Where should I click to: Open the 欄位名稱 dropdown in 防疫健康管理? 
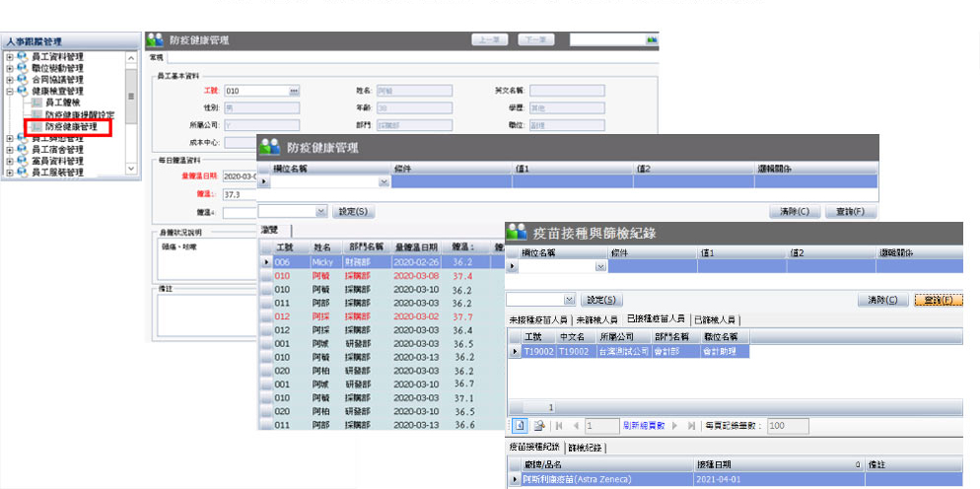[384, 182]
